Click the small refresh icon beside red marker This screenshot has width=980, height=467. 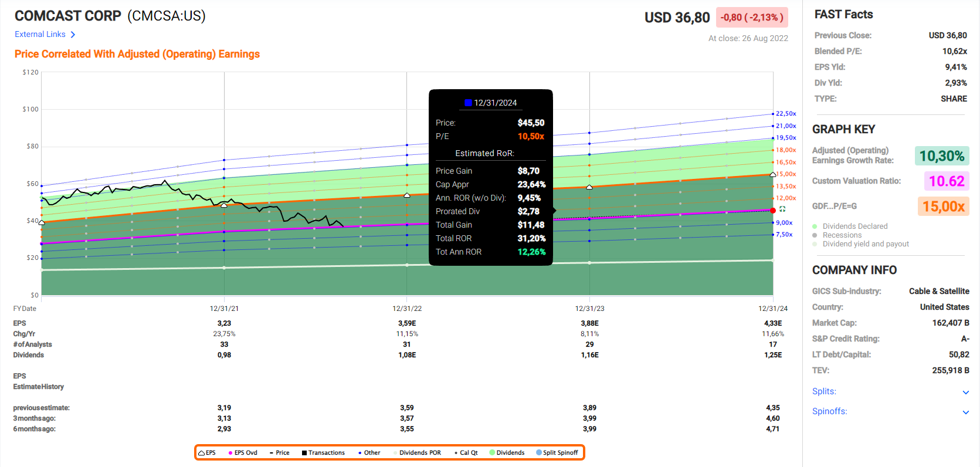tap(782, 209)
